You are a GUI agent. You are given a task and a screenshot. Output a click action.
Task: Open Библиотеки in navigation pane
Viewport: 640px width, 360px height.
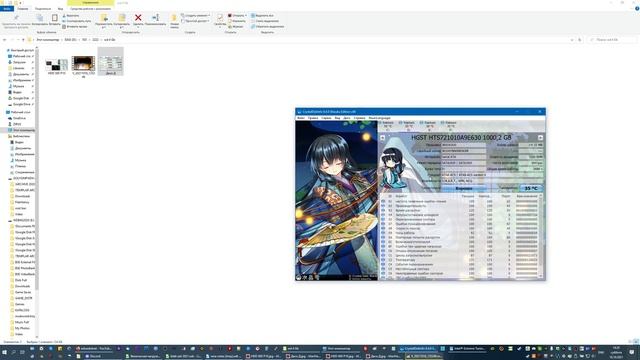pos(19,136)
